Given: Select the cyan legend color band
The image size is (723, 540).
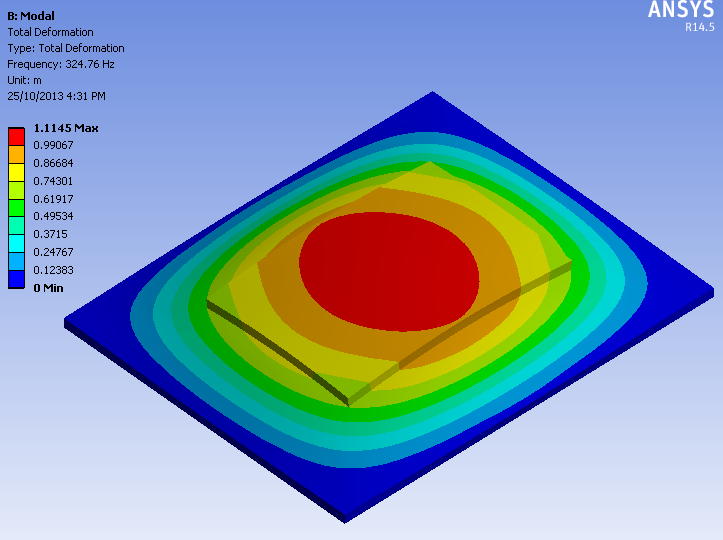Looking at the screenshot, I should [x=17, y=243].
